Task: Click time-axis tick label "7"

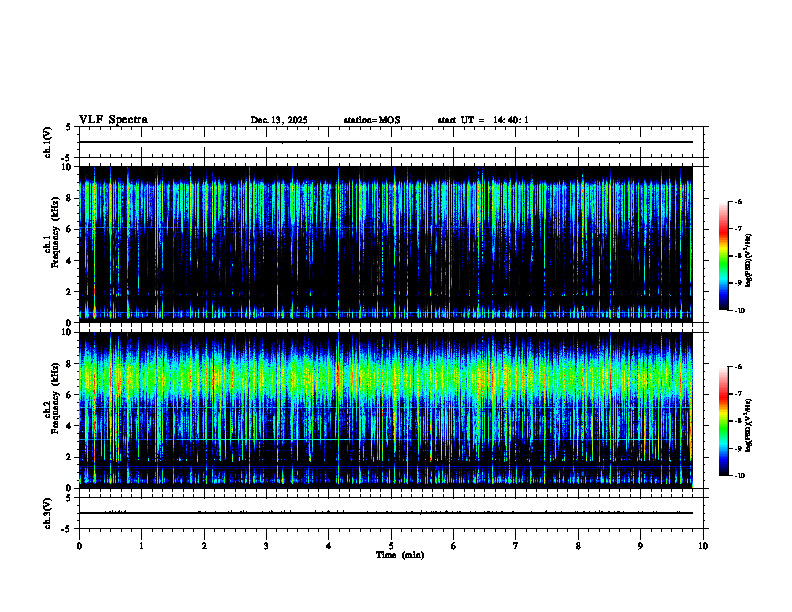Action: (x=516, y=546)
